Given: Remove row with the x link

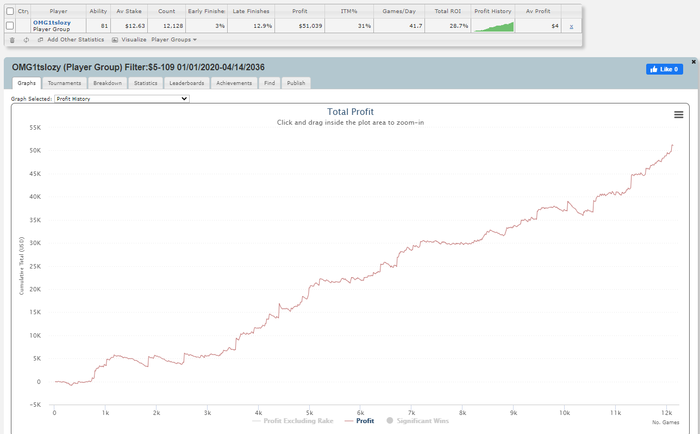Looking at the screenshot, I should coord(571,26).
